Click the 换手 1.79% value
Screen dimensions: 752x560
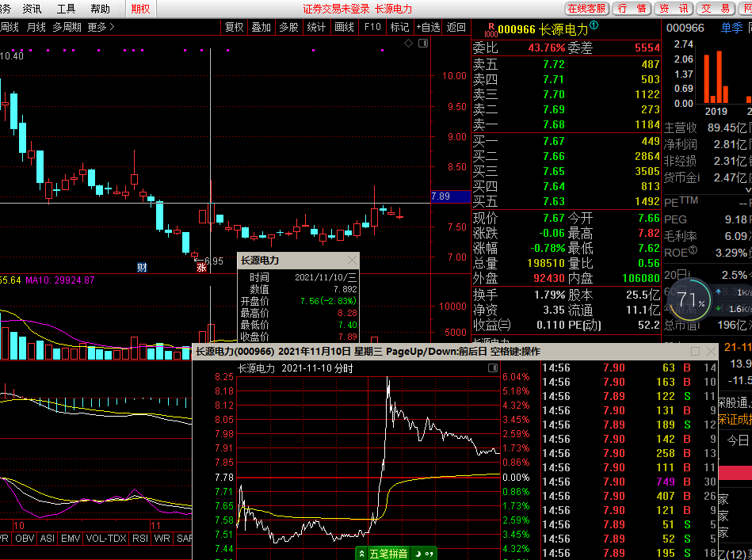[550, 295]
